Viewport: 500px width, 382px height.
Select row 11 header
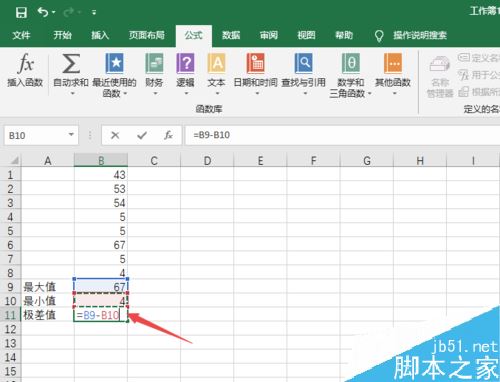tap(10, 315)
